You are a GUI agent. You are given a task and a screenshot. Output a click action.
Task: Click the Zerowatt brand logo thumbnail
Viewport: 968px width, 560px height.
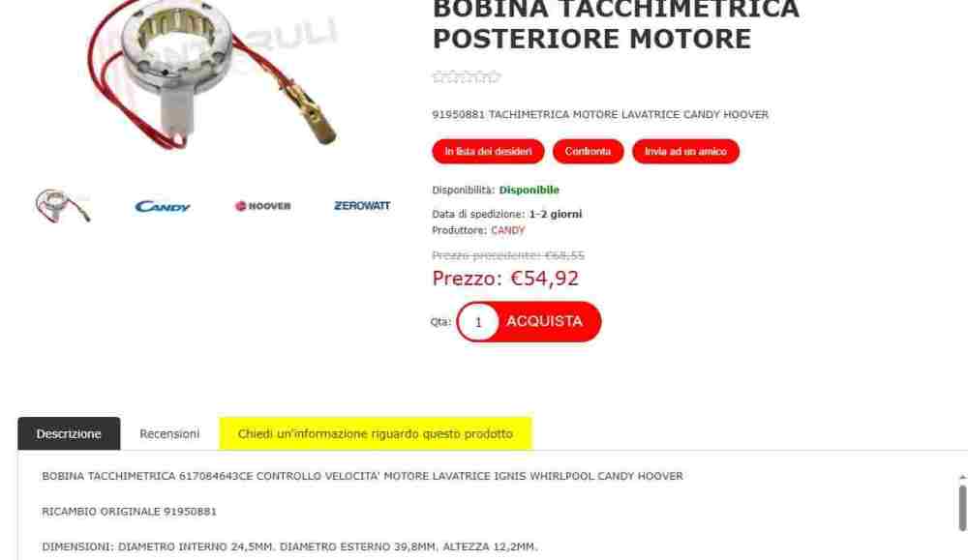pyautogui.click(x=362, y=205)
